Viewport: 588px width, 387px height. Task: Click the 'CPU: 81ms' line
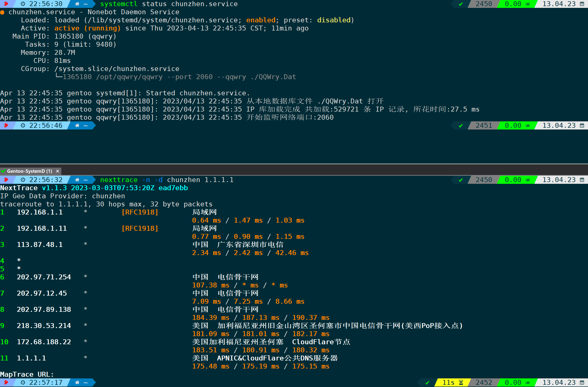point(52,61)
